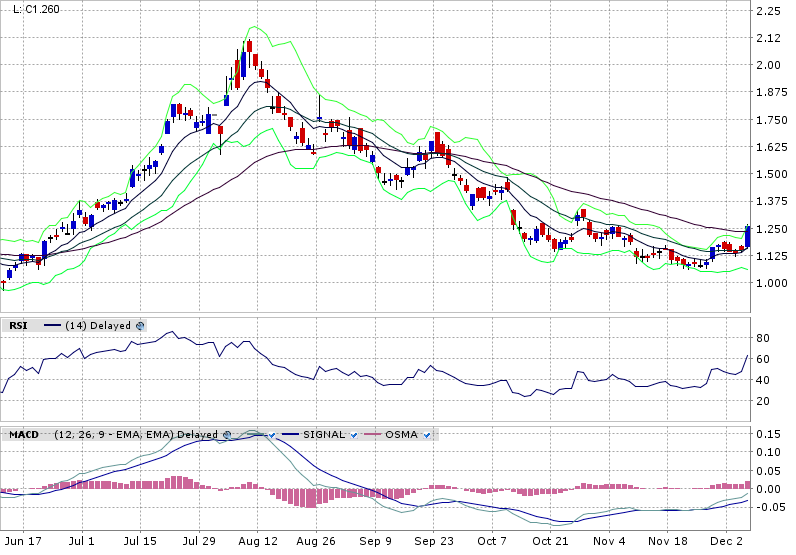Image resolution: width=796 pixels, height=555 pixels.
Task: Click the 1.000 price axis label
Action: coord(771,283)
